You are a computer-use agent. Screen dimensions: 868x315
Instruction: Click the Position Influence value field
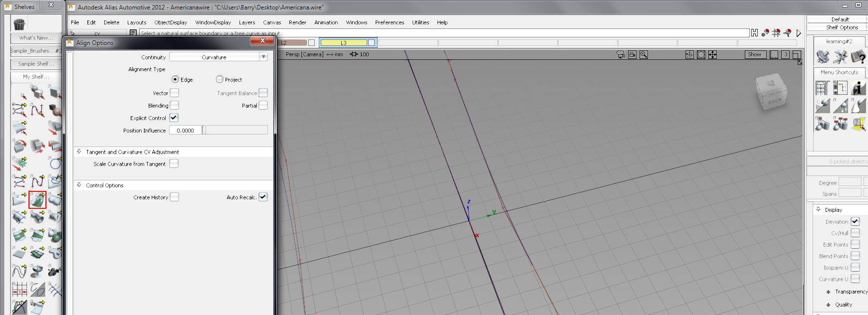186,130
